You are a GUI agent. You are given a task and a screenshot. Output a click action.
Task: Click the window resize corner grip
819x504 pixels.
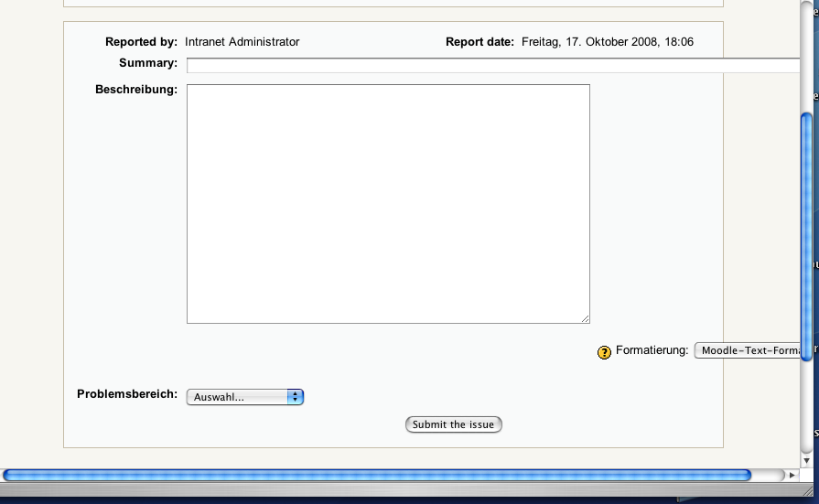click(809, 490)
